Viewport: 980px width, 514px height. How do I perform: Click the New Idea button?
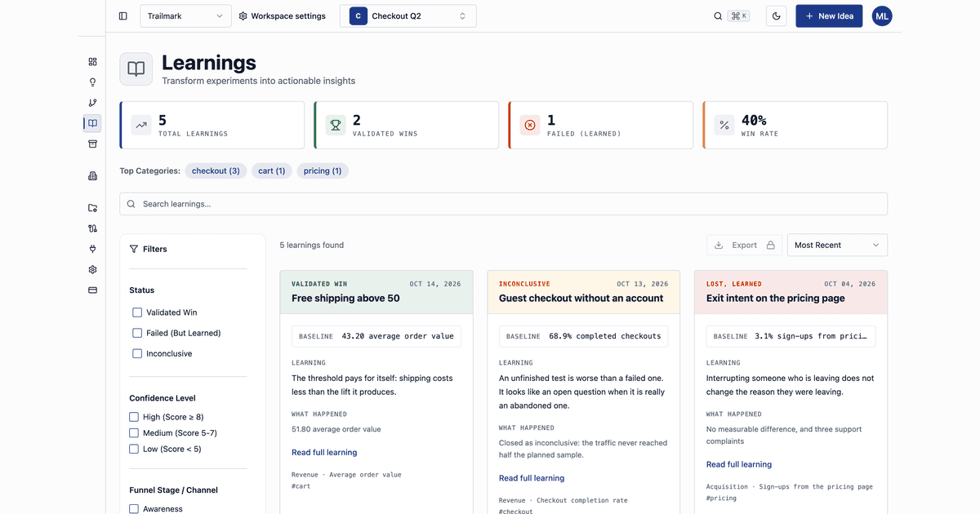tap(829, 16)
